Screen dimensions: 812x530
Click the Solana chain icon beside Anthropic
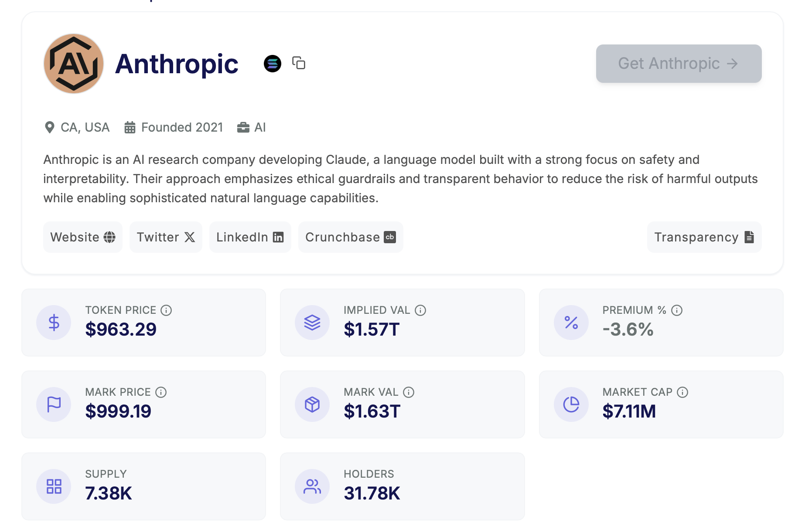[x=273, y=64]
